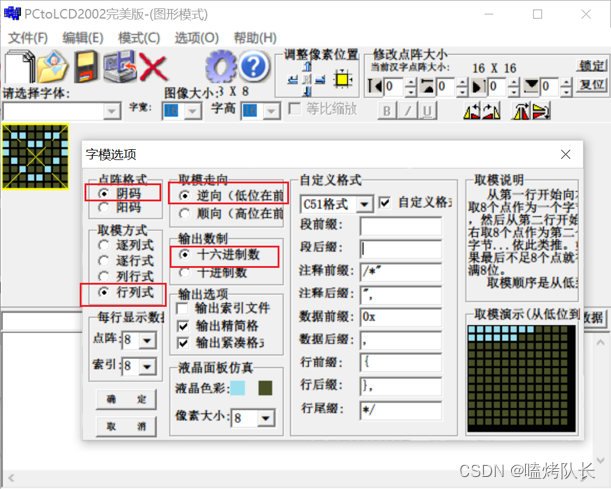611x489 pixels.
Task: Select 逆向 low-bit-first direction
Action: [231, 195]
